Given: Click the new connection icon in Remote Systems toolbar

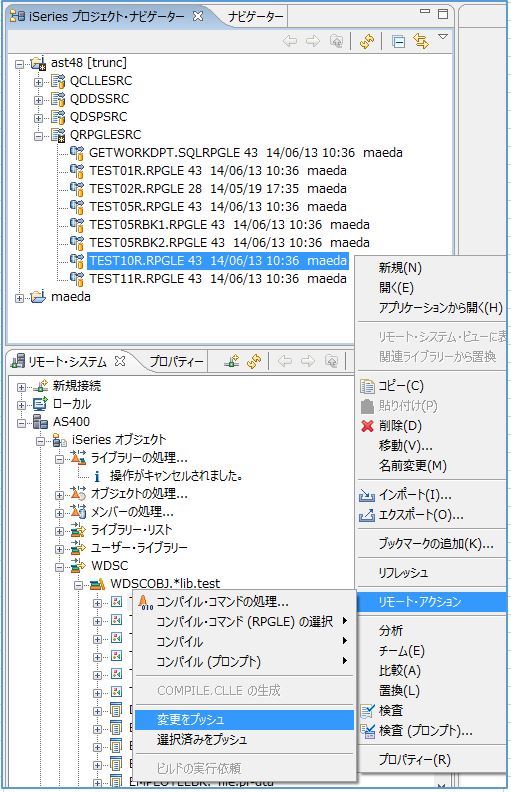Looking at the screenshot, I should (x=232, y=361).
